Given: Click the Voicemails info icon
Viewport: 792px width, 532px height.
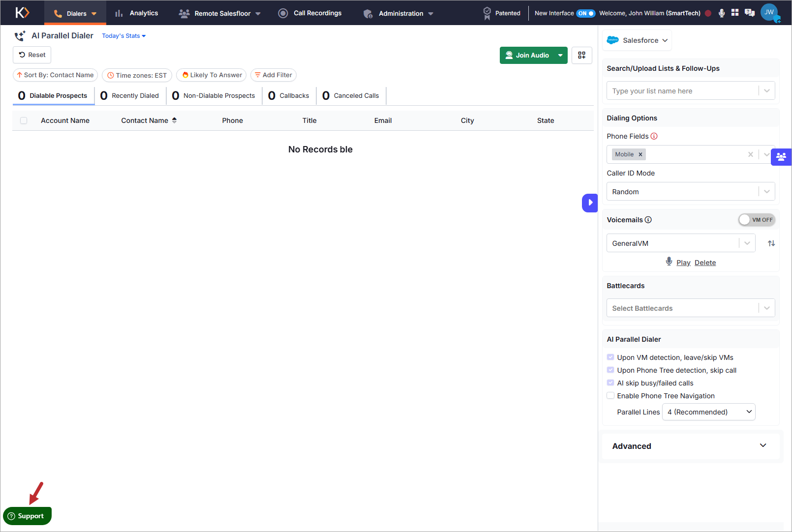Looking at the screenshot, I should pyautogui.click(x=648, y=220).
